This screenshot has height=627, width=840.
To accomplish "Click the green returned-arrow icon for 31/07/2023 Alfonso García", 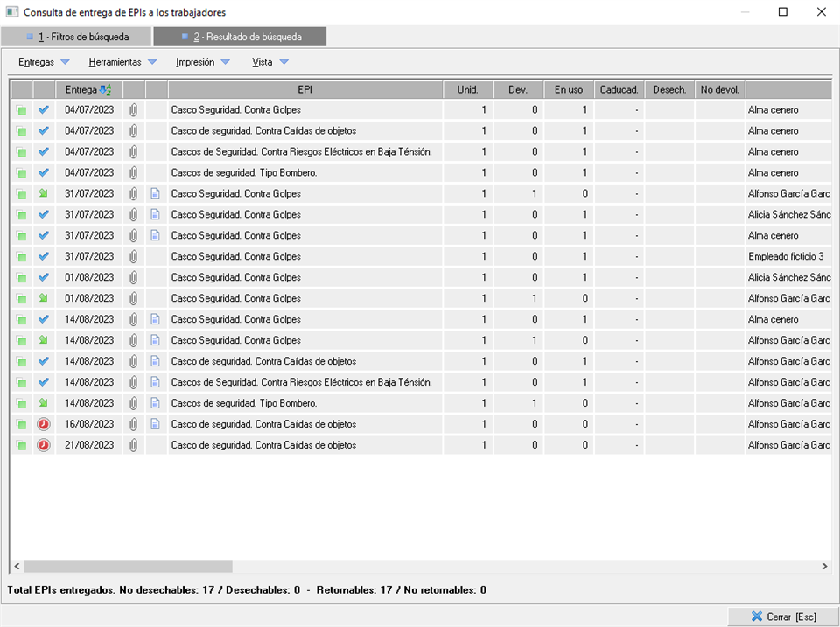I will (44, 193).
